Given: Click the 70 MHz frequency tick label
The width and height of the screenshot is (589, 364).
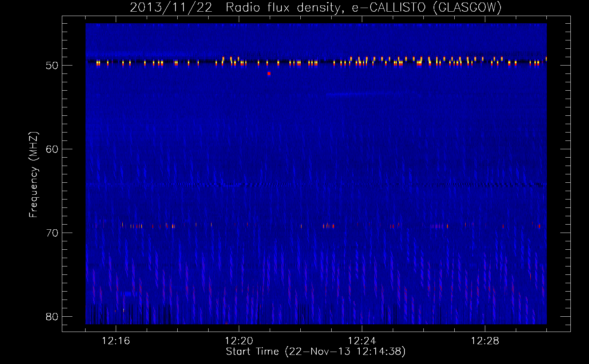Looking at the screenshot, I should click(x=52, y=233).
